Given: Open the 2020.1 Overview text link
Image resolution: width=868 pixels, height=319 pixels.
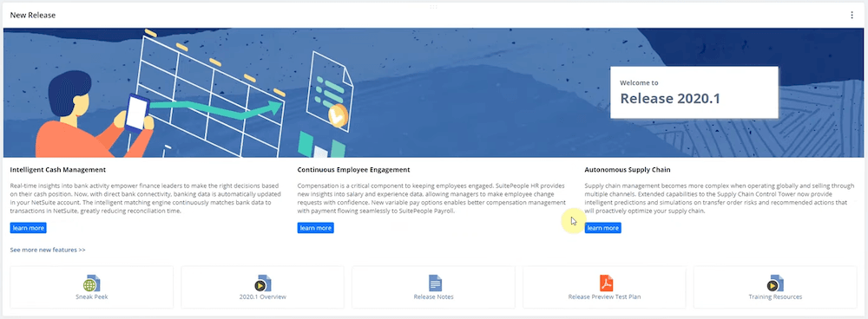Looking at the screenshot, I should pos(263,296).
